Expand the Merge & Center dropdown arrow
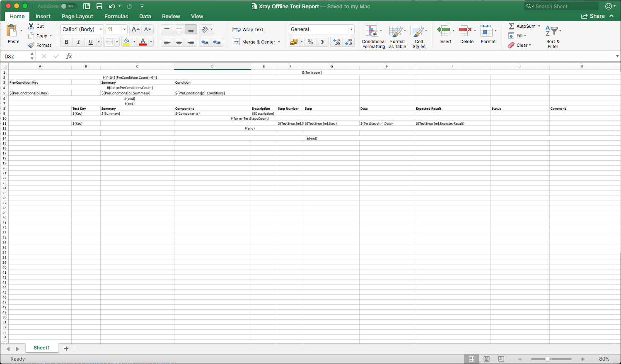The image size is (621, 364). 279,42
